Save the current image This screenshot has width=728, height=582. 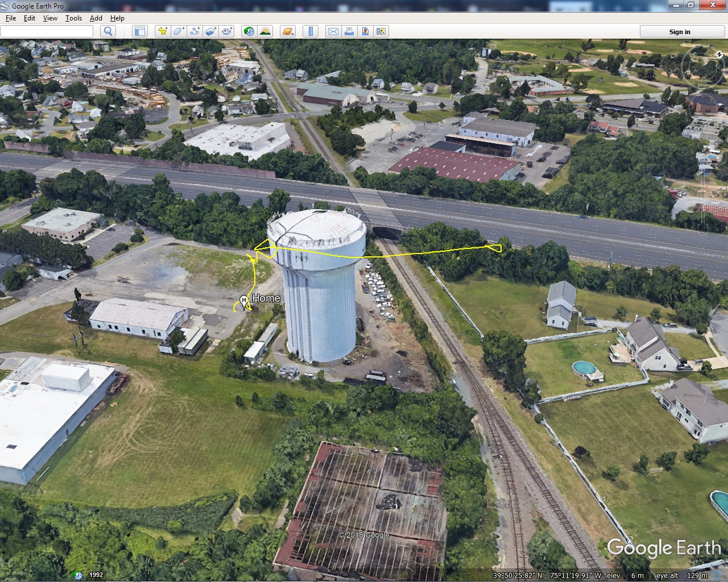[365, 31]
